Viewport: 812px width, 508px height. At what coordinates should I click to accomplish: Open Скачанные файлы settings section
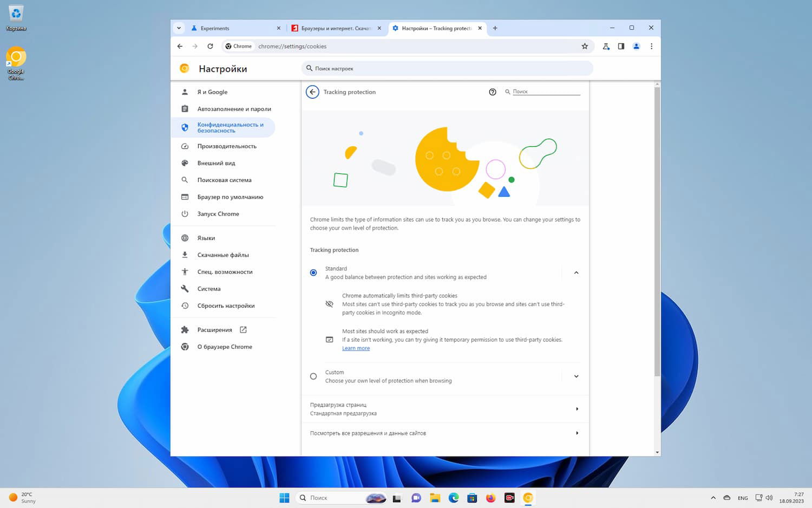tap(223, 255)
